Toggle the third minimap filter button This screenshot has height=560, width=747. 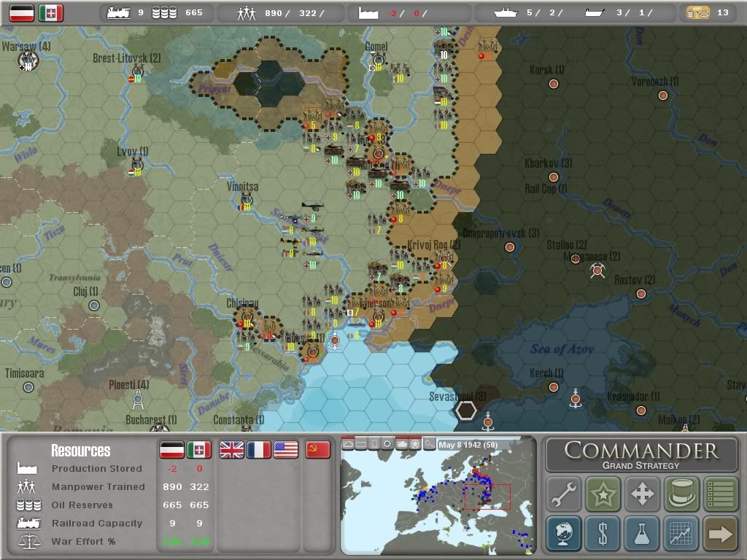(x=374, y=444)
